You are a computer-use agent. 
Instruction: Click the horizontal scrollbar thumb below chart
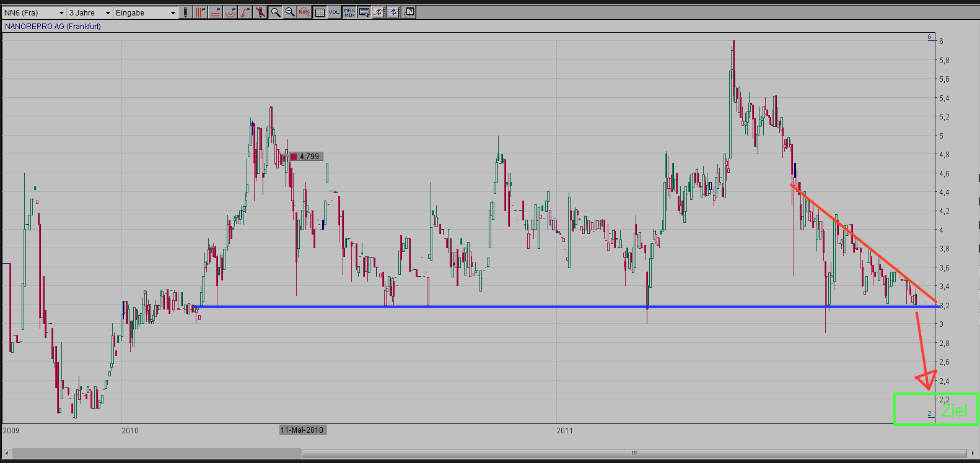(633, 454)
